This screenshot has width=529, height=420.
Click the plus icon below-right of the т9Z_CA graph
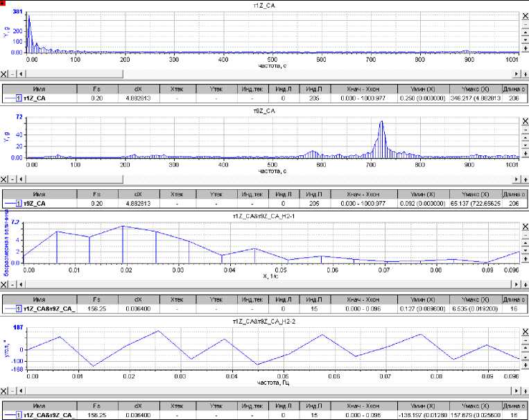pos(526,179)
